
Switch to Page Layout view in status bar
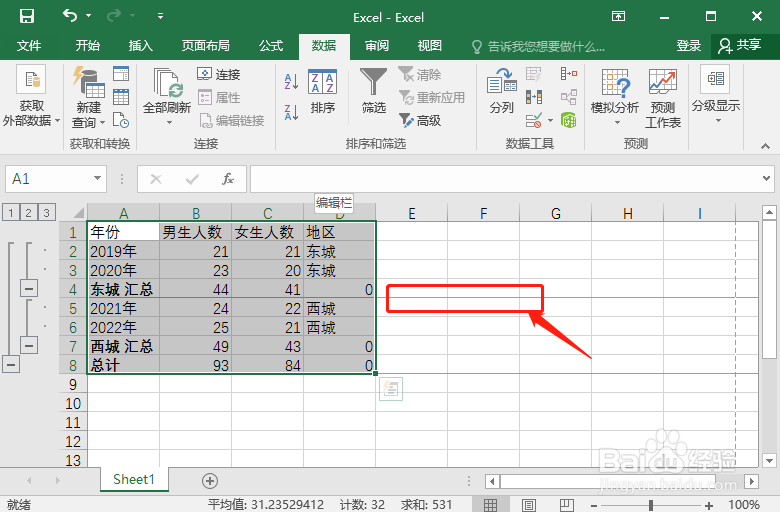click(x=529, y=505)
